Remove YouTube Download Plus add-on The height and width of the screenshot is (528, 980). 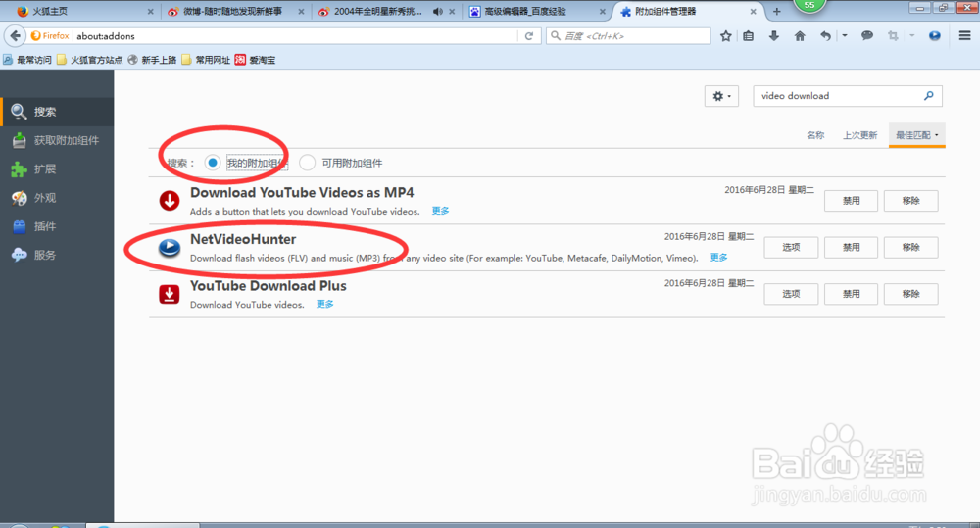click(910, 294)
